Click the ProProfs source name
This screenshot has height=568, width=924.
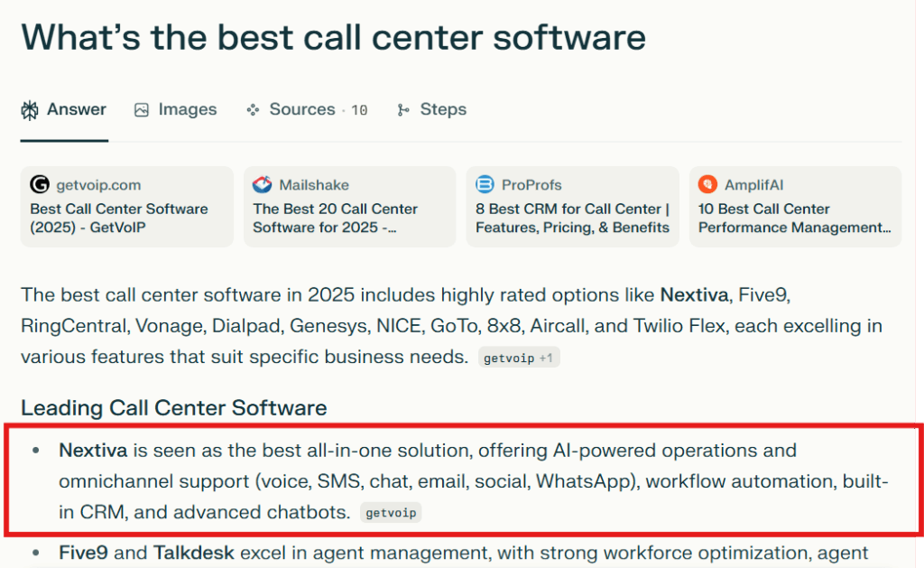[531, 185]
